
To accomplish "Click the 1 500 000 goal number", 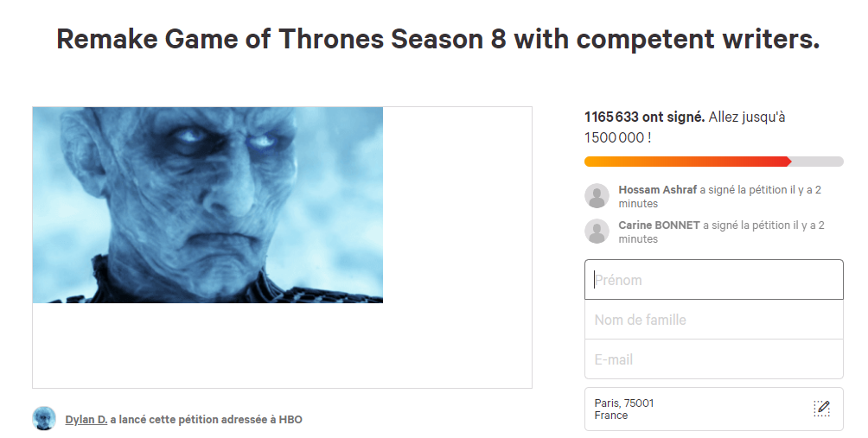I will click(615, 137).
